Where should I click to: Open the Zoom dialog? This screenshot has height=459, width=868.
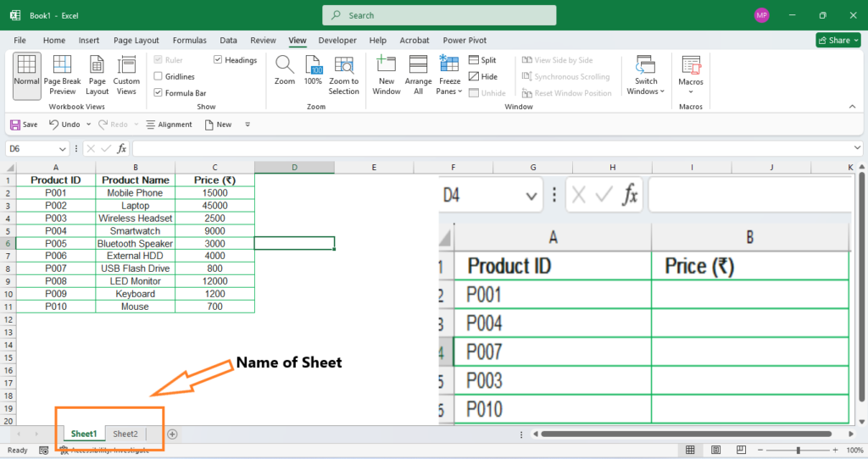285,70
